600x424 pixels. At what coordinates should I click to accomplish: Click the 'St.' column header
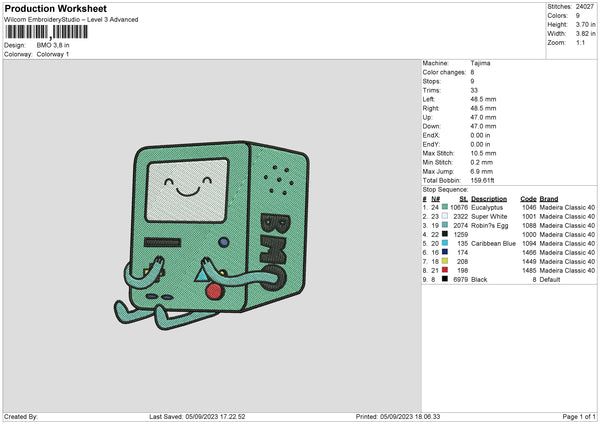pyautogui.click(x=463, y=199)
